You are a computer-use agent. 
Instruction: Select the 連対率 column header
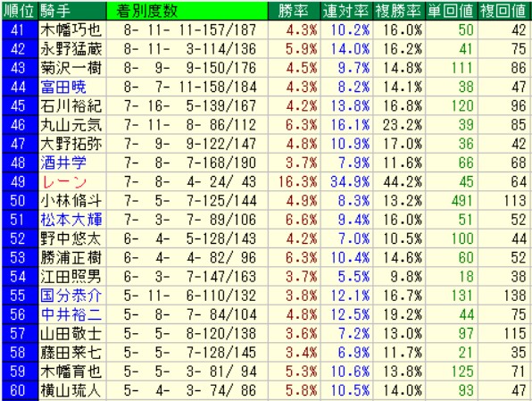[x=346, y=11]
